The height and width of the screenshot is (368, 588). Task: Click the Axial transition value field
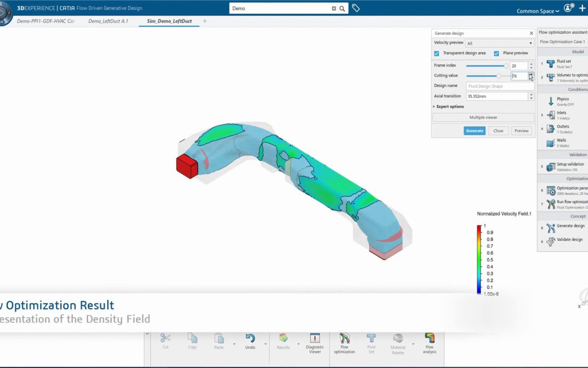497,97
